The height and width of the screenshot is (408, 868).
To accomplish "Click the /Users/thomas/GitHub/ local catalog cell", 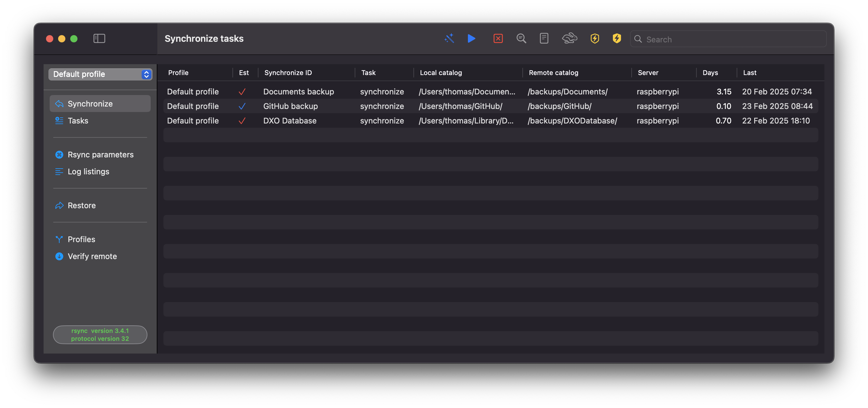I will (x=460, y=106).
